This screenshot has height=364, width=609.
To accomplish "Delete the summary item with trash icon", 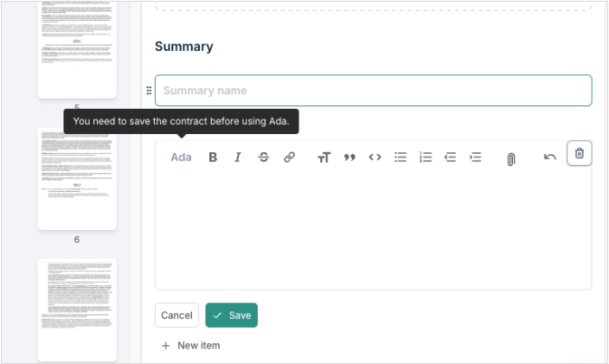I will pyautogui.click(x=580, y=153).
